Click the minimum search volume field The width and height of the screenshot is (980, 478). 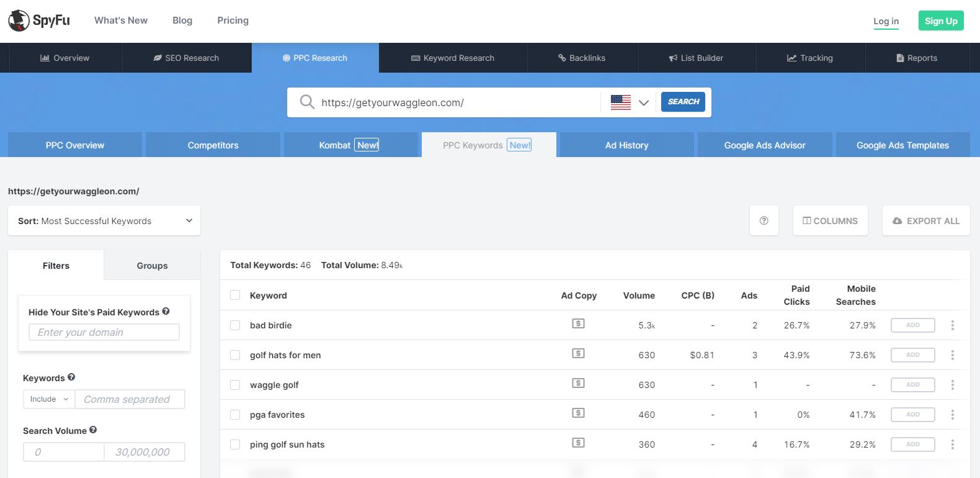point(64,452)
